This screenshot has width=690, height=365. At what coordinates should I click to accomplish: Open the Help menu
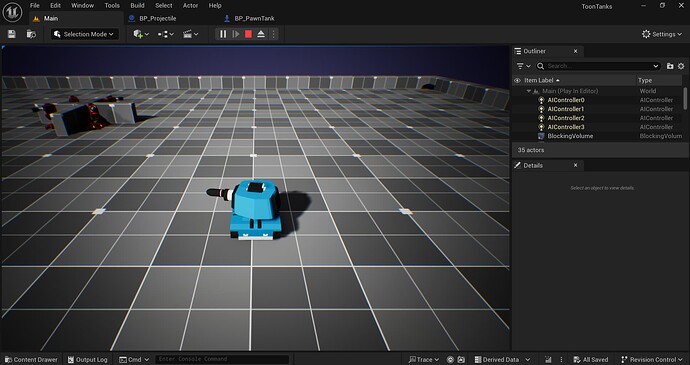(x=215, y=5)
